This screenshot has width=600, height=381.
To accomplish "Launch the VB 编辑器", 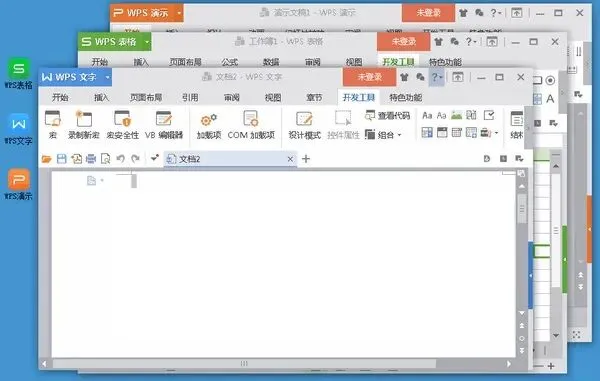I will [164, 125].
